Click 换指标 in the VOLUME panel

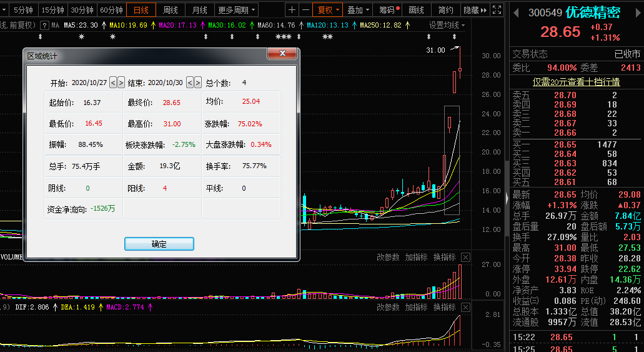(x=444, y=258)
